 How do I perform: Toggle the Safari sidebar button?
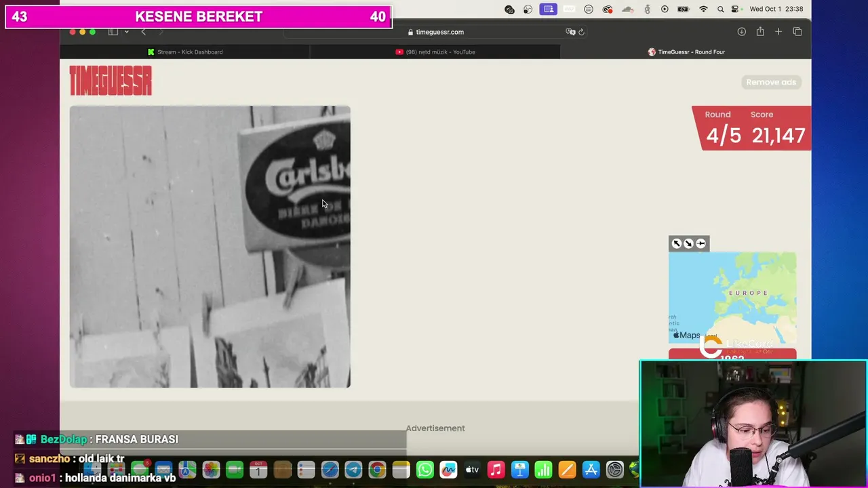113,32
